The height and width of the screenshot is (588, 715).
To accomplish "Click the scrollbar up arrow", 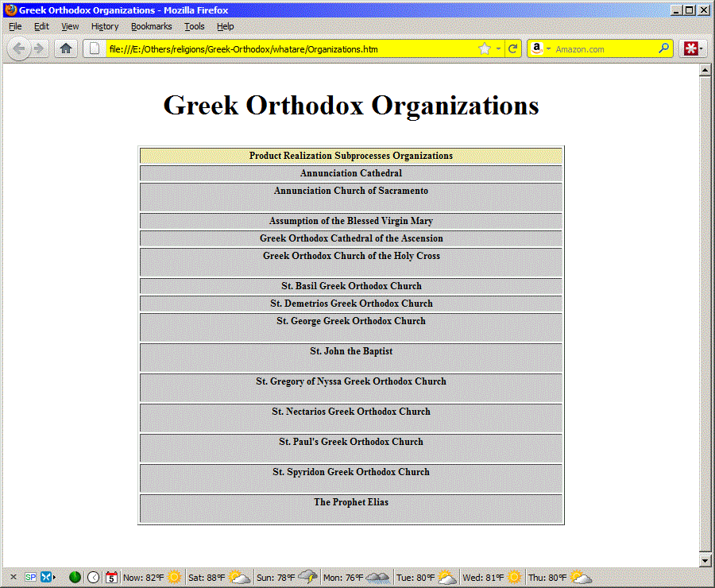I will (705, 70).
